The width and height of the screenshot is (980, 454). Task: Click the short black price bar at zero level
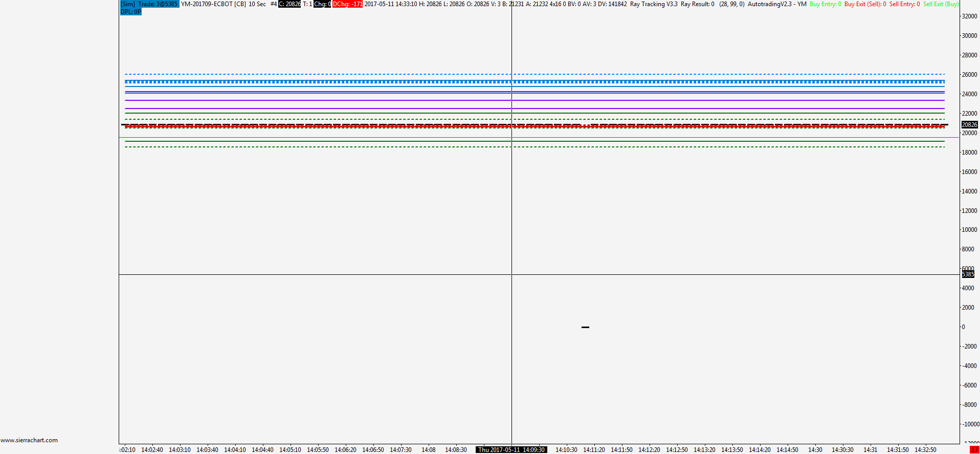[x=585, y=327]
